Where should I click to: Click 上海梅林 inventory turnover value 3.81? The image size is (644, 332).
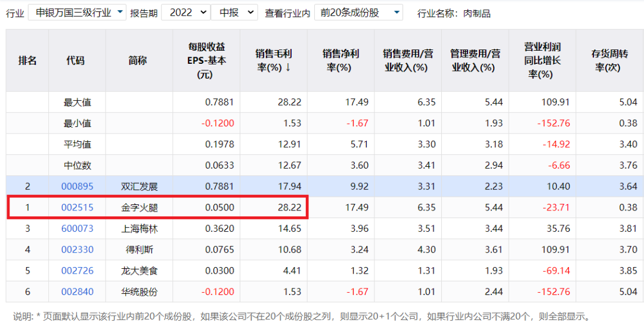pyautogui.click(x=628, y=228)
